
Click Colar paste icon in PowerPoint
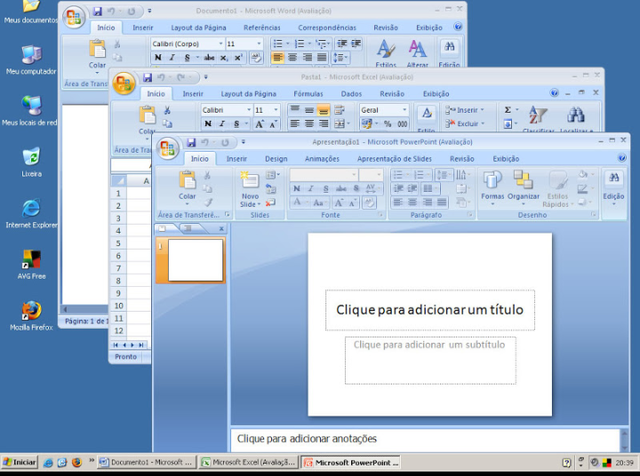pyautogui.click(x=187, y=180)
